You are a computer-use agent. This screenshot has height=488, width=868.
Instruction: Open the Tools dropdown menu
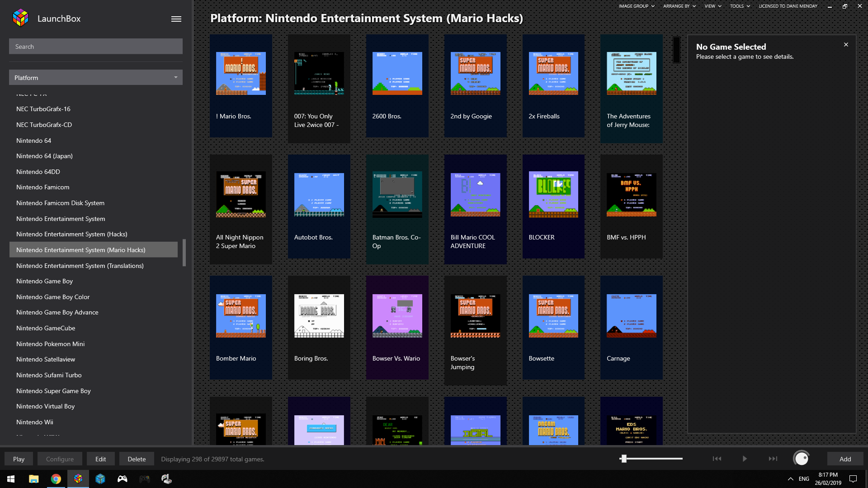click(740, 6)
